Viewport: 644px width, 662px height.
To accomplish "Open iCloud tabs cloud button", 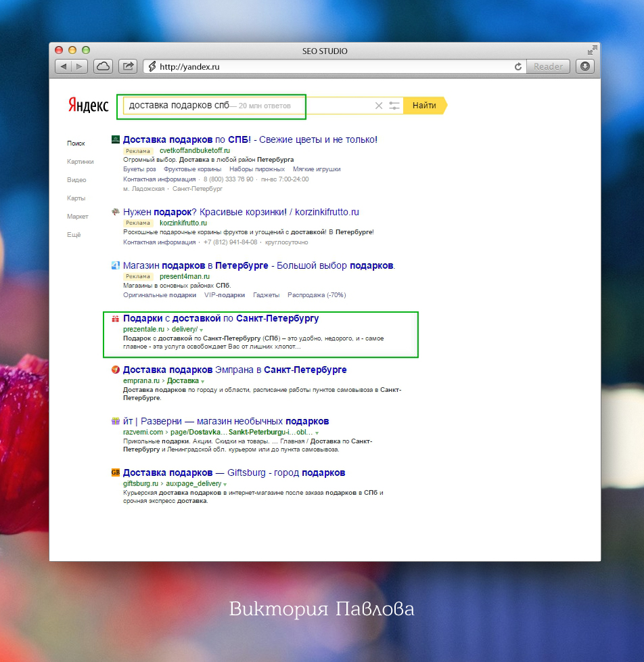I will pos(103,66).
